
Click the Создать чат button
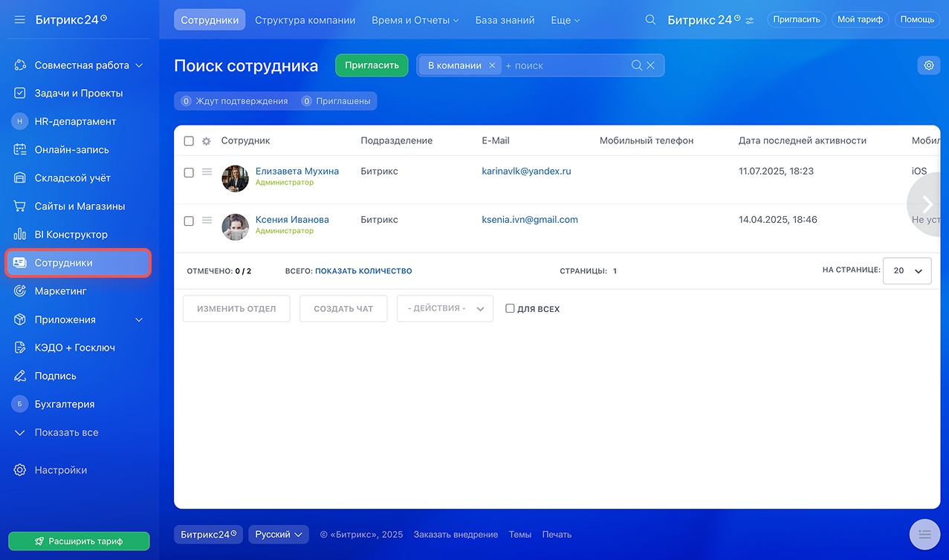(343, 308)
